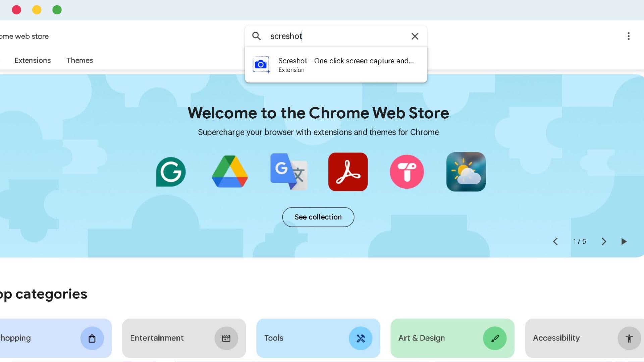Image resolution: width=644 pixels, height=362 pixels.
Task: Click the Screshot camera icon in suggestions
Action: [x=261, y=65]
